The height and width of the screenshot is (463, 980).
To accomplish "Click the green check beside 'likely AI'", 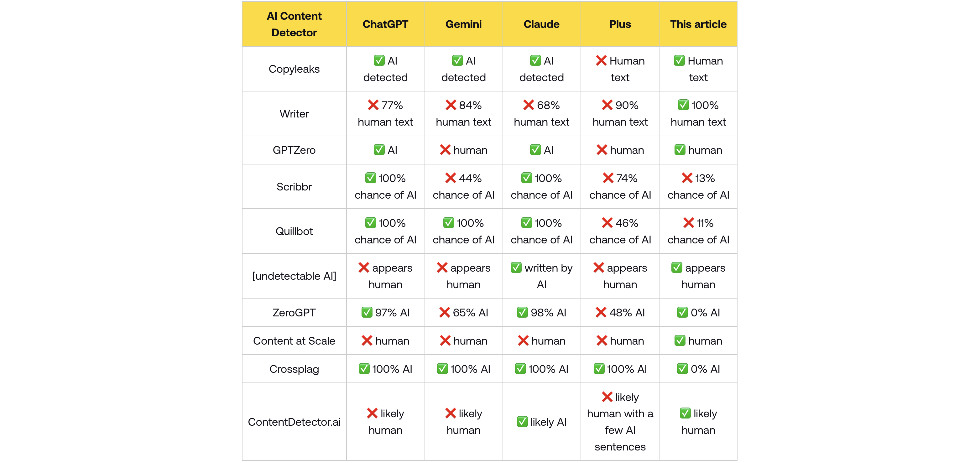I will (x=522, y=422).
